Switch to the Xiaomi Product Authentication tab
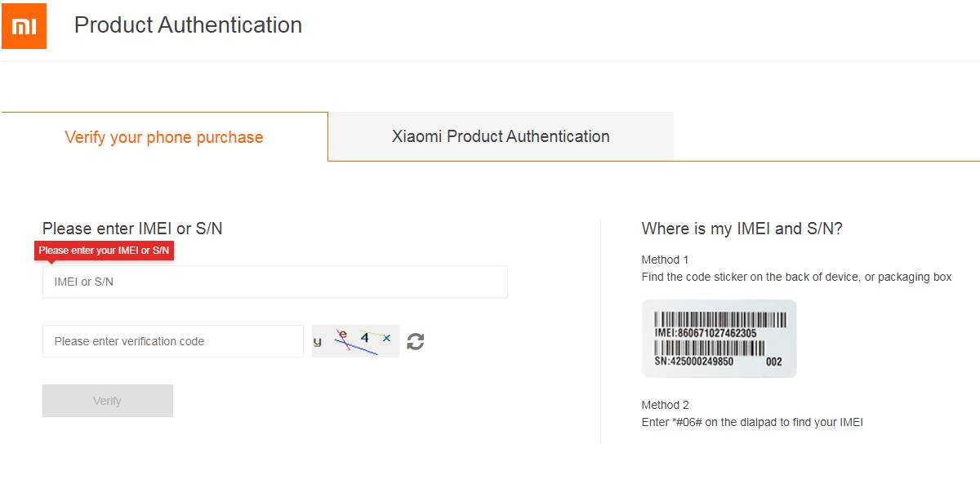Viewport: 980px width, 493px height. 501,136
